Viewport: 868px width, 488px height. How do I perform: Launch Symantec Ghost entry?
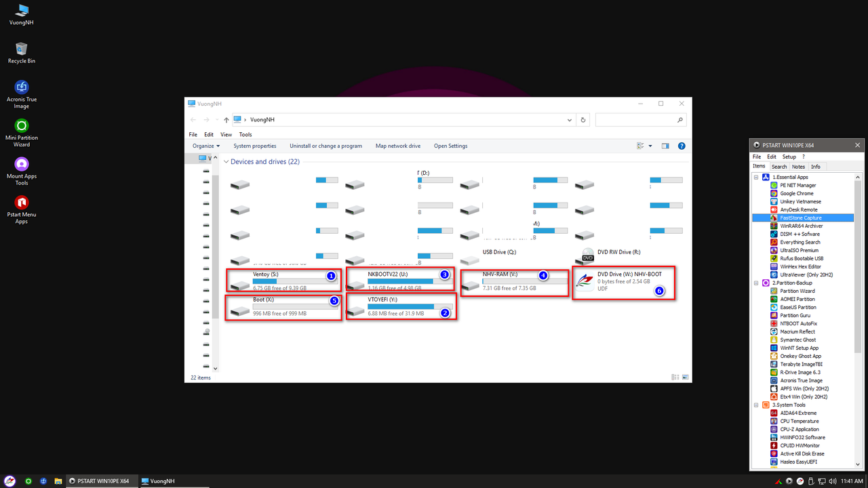point(797,340)
